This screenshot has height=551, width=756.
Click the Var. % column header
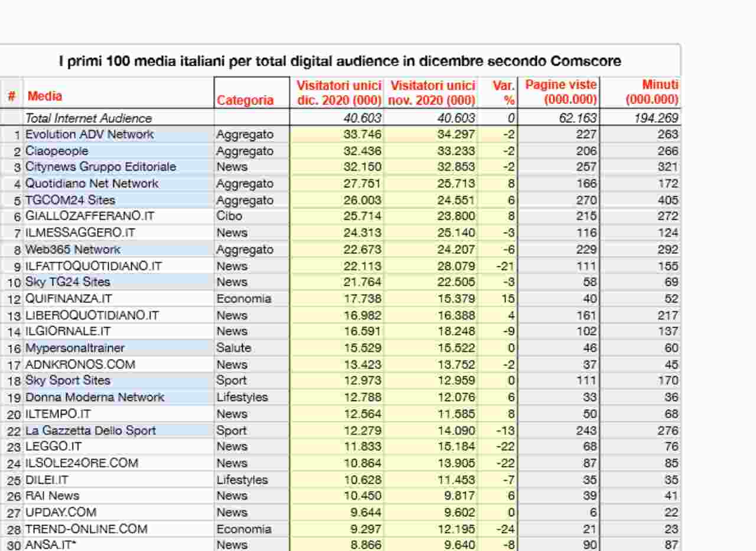(x=504, y=93)
